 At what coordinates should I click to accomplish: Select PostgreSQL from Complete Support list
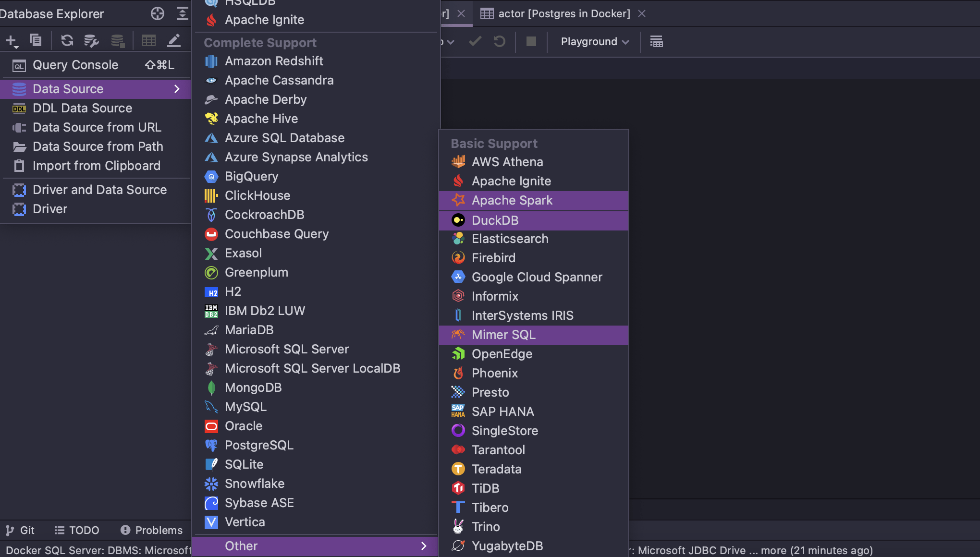[259, 445]
